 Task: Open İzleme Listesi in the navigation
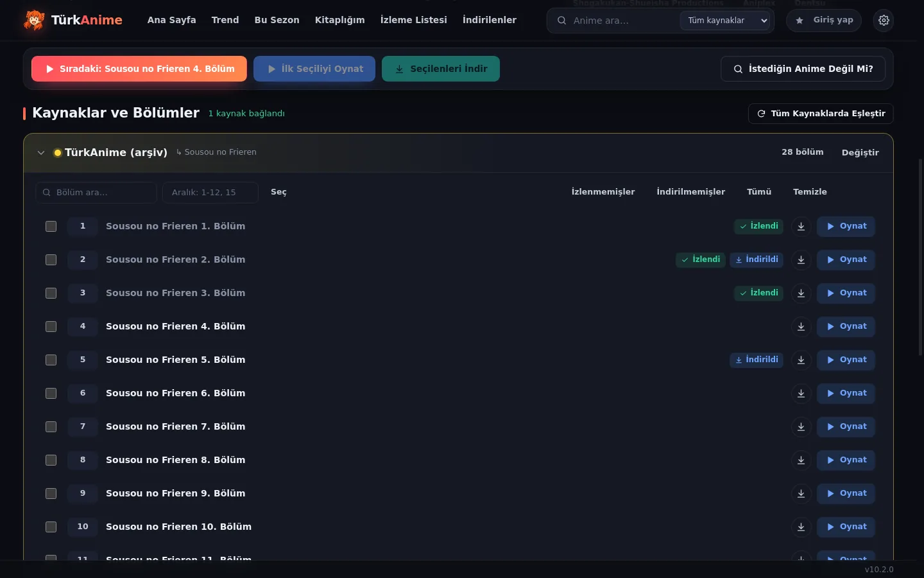[x=413, y=20]
